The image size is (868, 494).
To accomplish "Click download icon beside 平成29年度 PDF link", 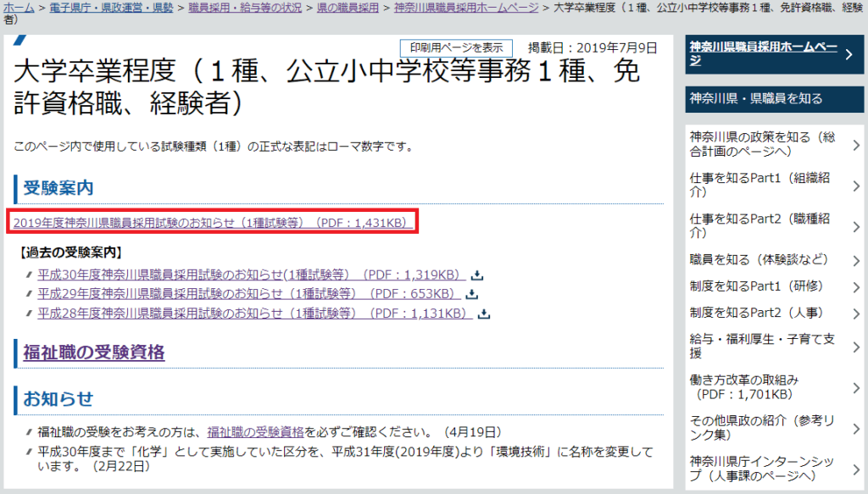I will tap(472, 294).
